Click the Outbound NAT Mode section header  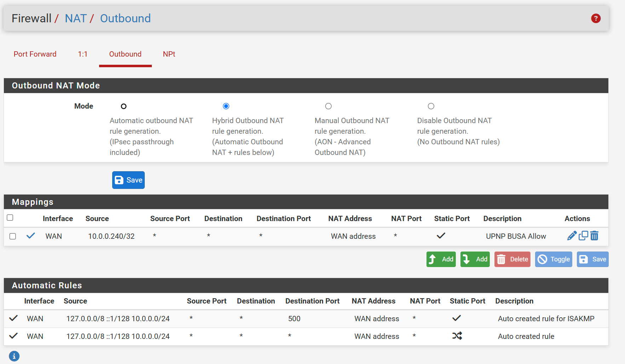tap(306, 86)
